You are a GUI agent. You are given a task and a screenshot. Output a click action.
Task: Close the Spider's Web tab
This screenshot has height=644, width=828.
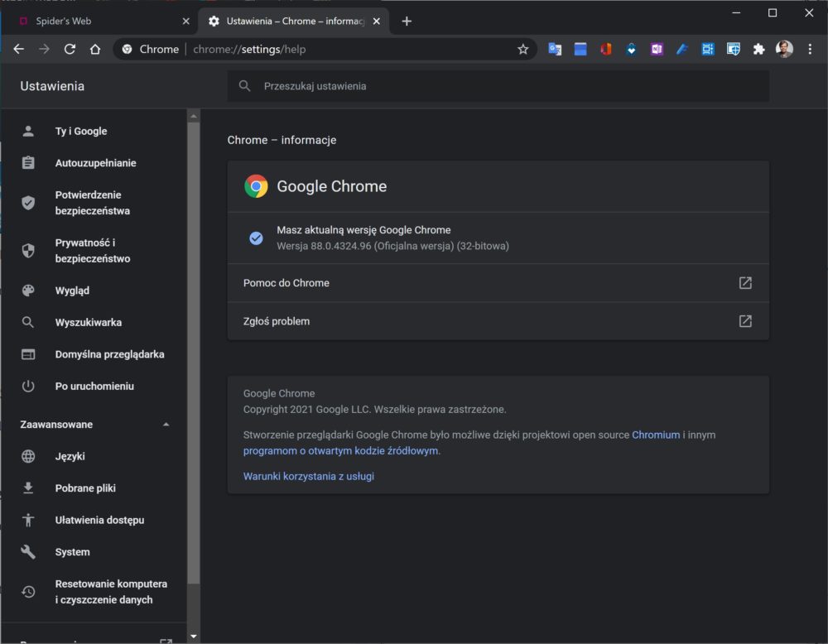[185, 22]
